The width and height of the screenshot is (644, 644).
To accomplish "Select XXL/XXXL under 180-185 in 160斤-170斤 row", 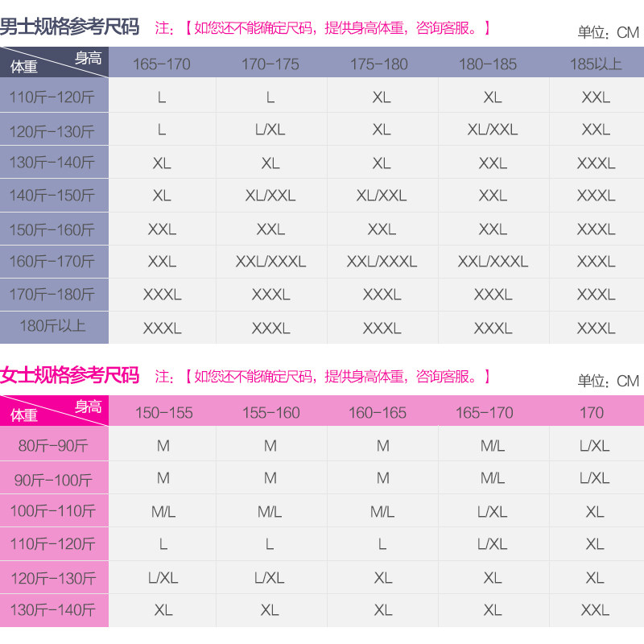I will pyautogui.click(x=493, y=262).
